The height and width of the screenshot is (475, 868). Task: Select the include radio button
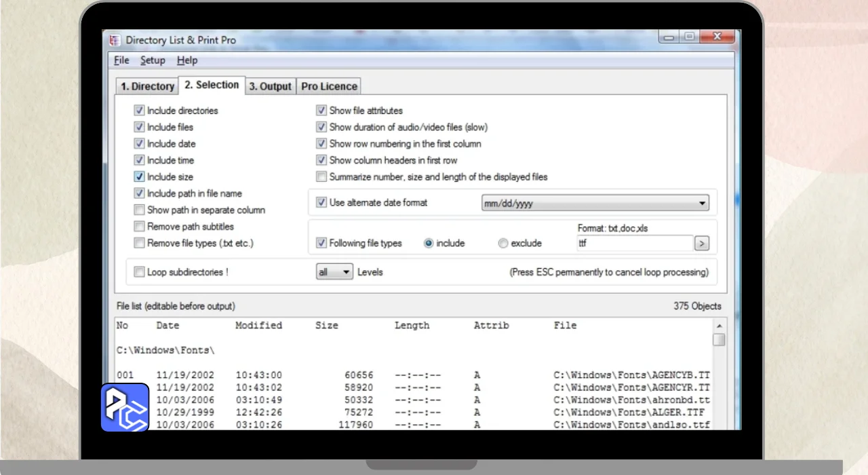coord(429,243)
